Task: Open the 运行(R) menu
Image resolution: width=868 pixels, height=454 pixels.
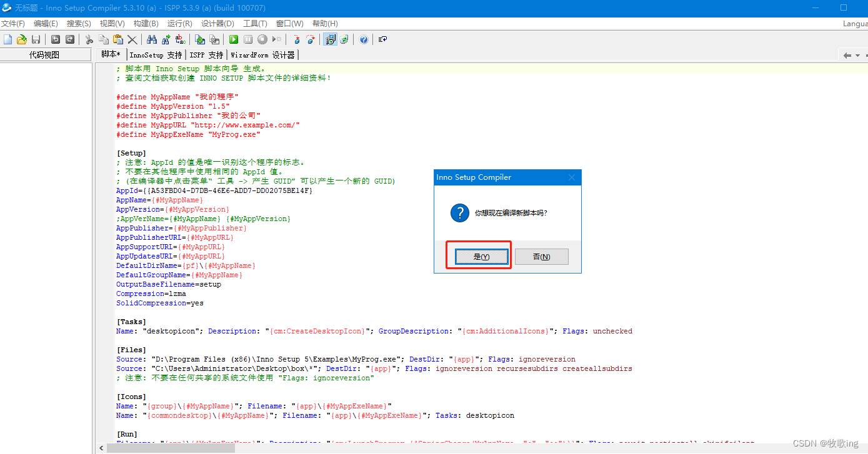Action: pyautogui.click(x=179, y=23)
